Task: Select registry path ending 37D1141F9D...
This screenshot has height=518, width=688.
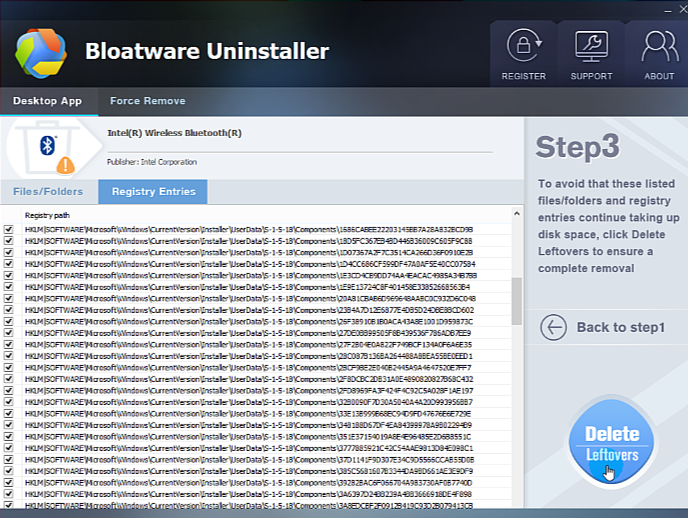Action: [249, 460]
